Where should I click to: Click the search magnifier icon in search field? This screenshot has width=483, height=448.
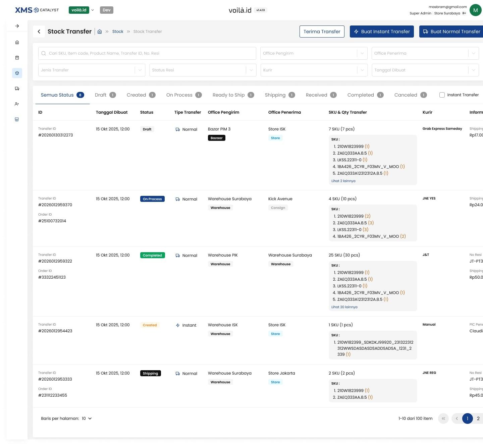[x=44, y=53]
